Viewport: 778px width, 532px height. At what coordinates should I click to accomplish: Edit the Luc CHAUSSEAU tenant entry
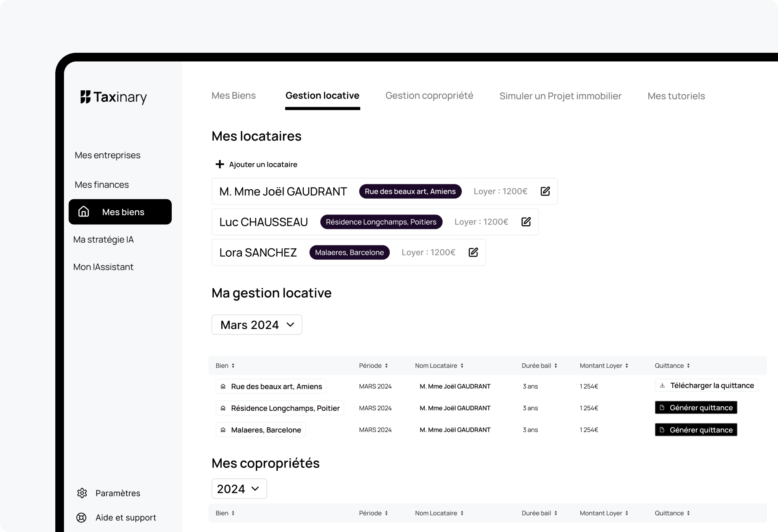click(526, 222)
